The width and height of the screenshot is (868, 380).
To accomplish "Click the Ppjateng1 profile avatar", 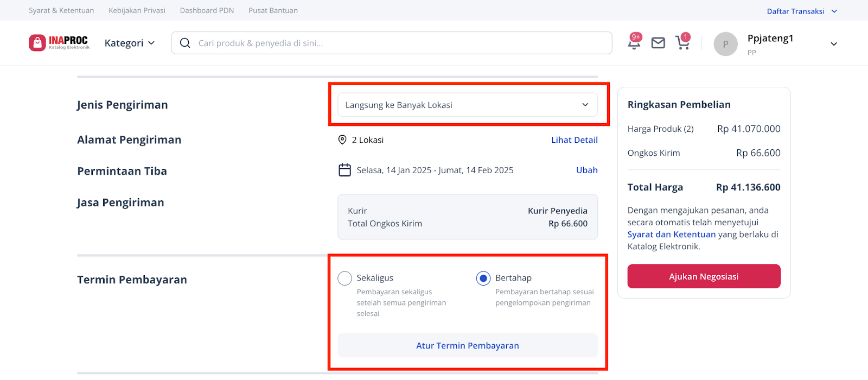I will pos(725,44).
